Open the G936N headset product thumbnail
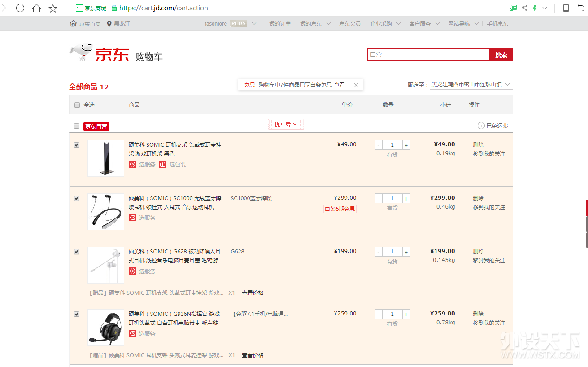The height and width of the screenshot is (367, 588). tap(106, 328)
